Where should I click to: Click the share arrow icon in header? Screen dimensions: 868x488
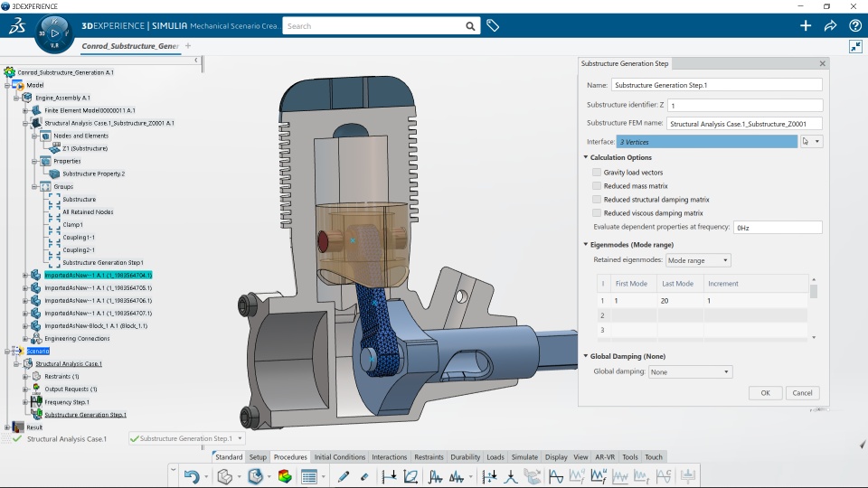830,25
